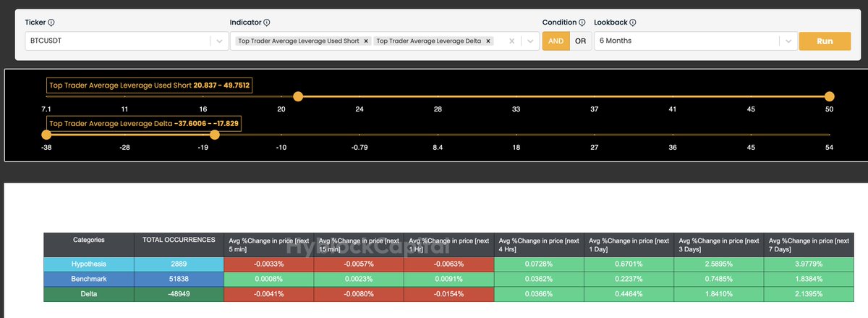Remove the Top Trader Average Leverage Delta tag
Image resolution: width=868 pixels, height=318 pixels.
coord(488,41)
